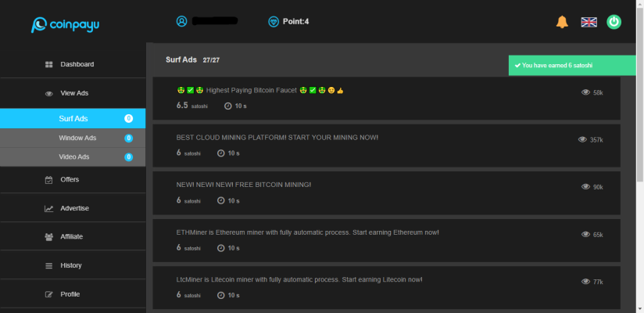Dismiss the 'You have earned 6 satoshi' notification
The height and width of the screenshot is (313, 644).
click(572, 66)
